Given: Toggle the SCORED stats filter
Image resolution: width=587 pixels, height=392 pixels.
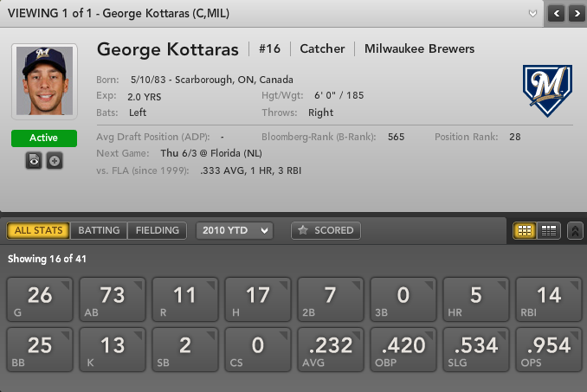Looking at the screenshot, I should tap(326, 231).
